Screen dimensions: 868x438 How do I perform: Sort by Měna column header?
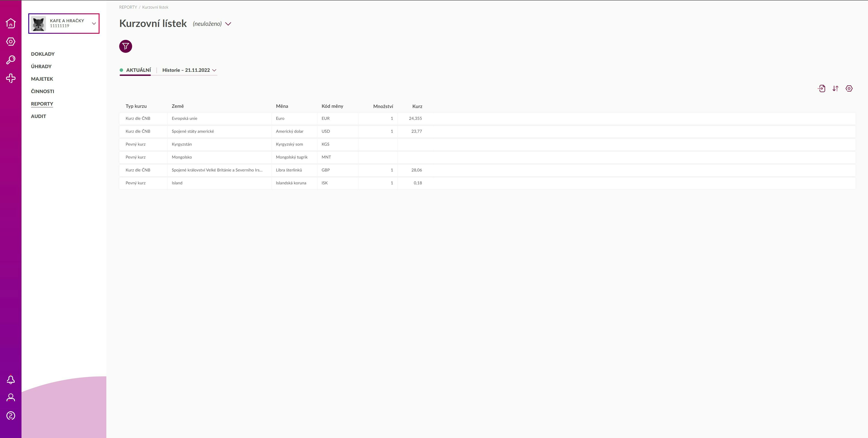(282, 106)
